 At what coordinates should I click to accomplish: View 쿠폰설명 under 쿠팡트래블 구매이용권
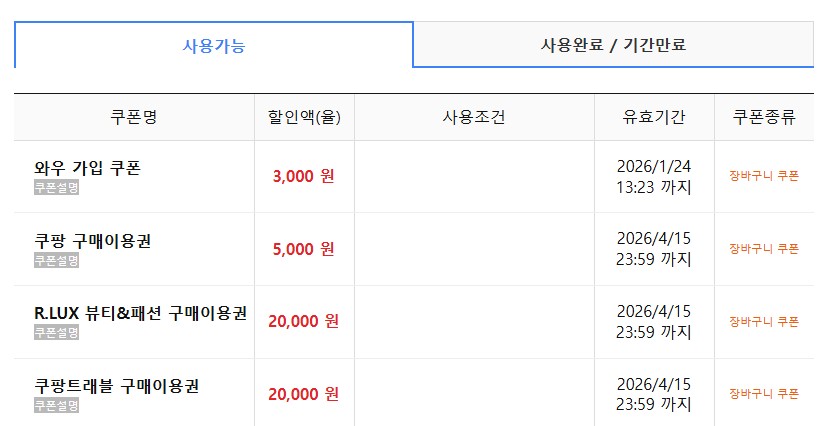(56, 405)
